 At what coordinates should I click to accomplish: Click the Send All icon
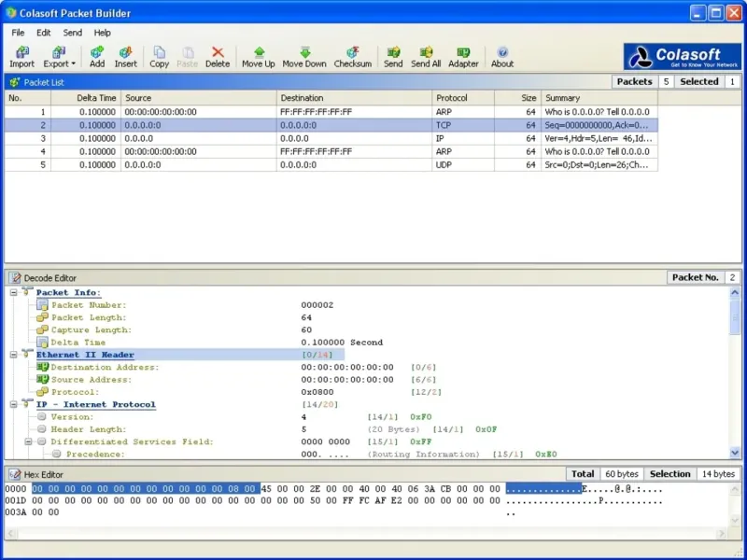coord(426,56)
